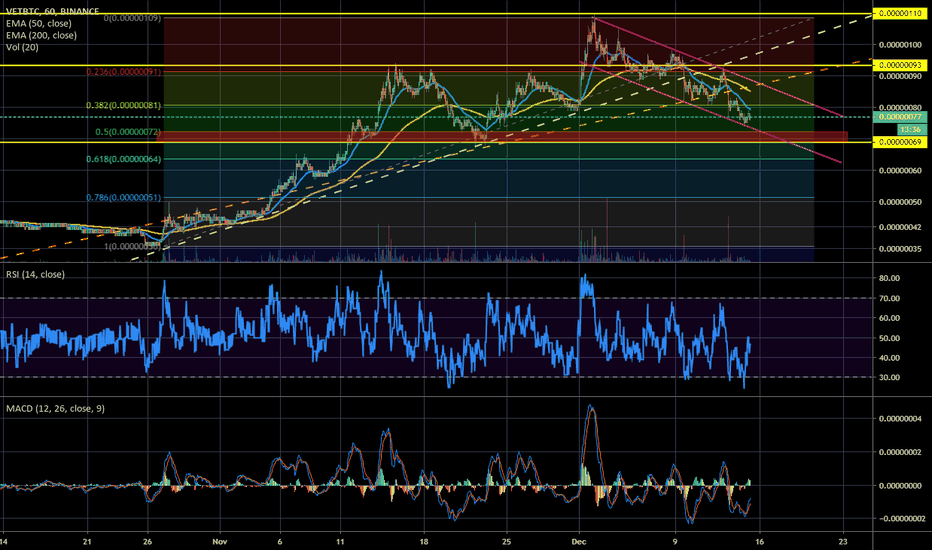
Task: Select the Fibonacci 0.236(0.00000091) level label
Action: [124, 71]
